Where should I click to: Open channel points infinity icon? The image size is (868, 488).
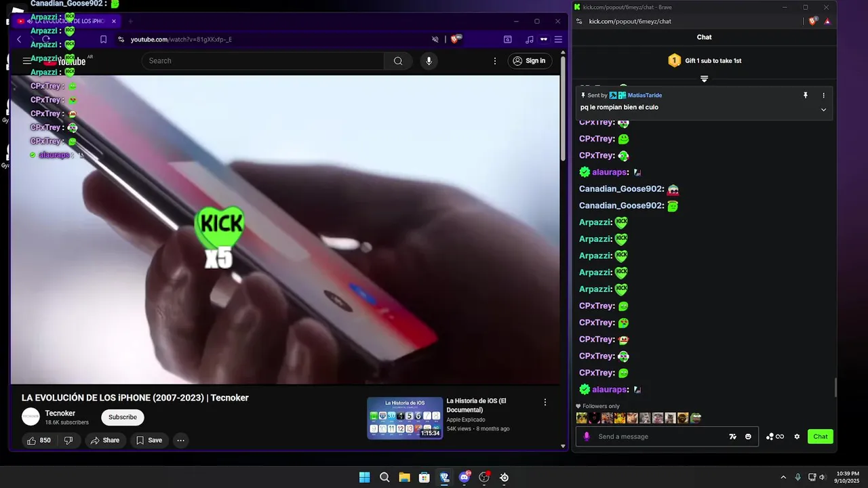click(x=775, y=436)
